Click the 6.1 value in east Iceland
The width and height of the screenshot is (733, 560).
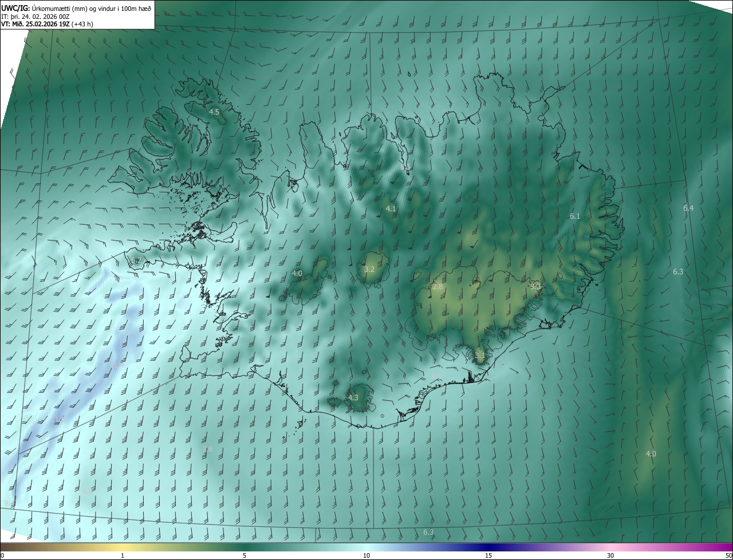tap(575, 216)
